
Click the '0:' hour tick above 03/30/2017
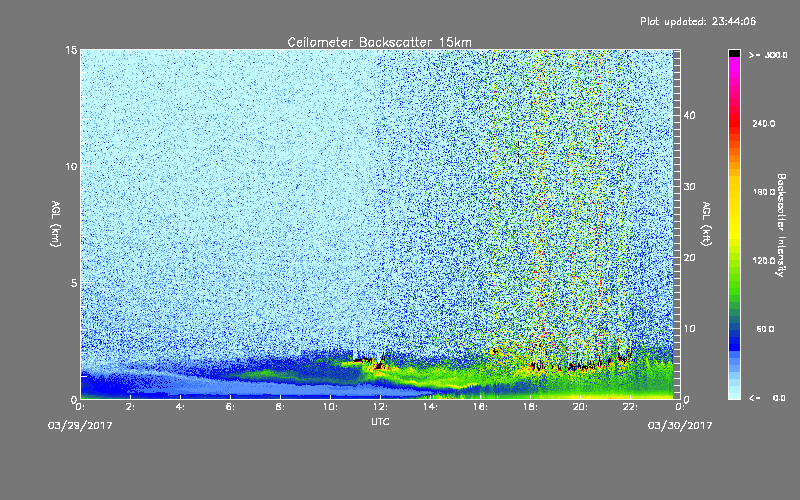(680, 407)
